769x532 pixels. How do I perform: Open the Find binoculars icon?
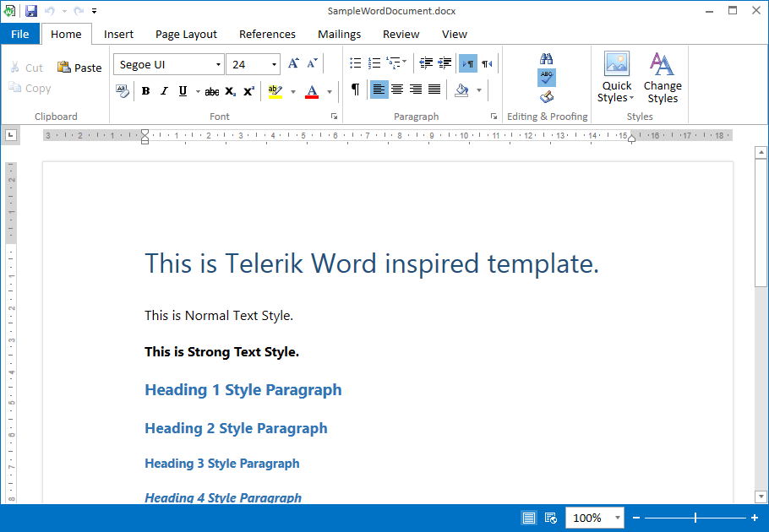point(546,59)
